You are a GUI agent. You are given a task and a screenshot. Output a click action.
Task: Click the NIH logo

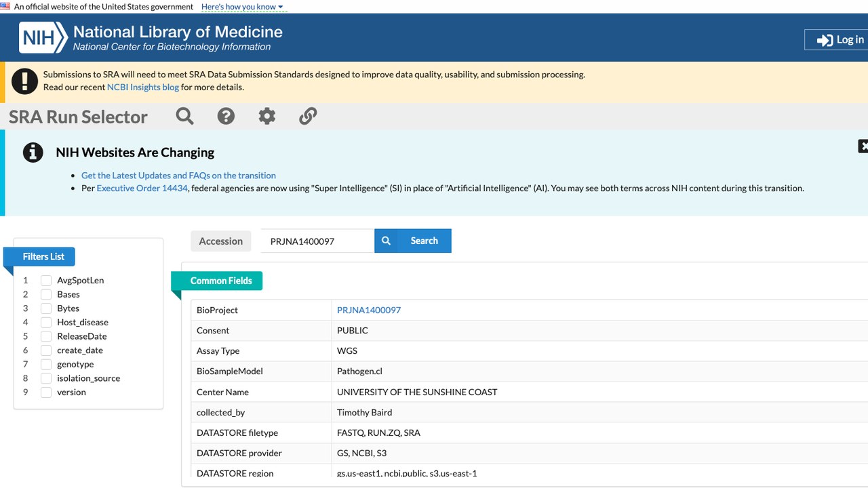(43, 37)
